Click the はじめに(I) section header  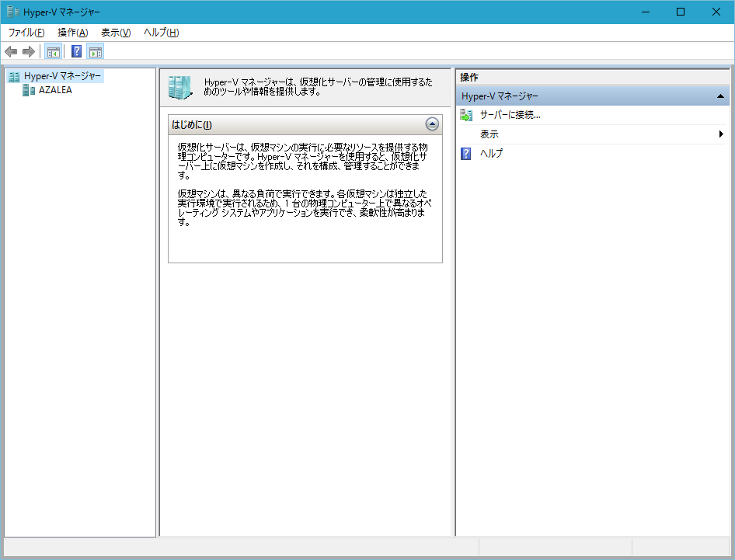305,124
